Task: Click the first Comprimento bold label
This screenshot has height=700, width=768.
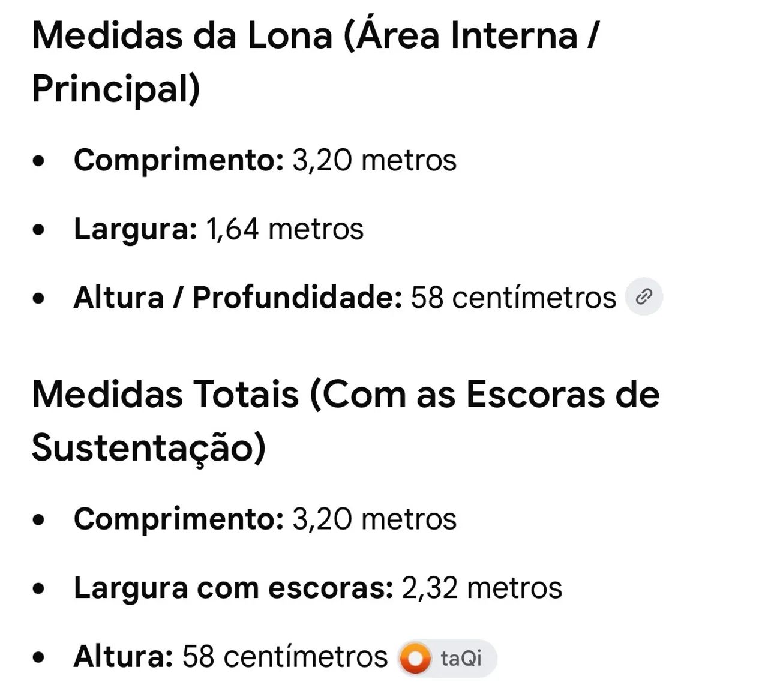Action: pyautogui.click(x=179, y=160)
